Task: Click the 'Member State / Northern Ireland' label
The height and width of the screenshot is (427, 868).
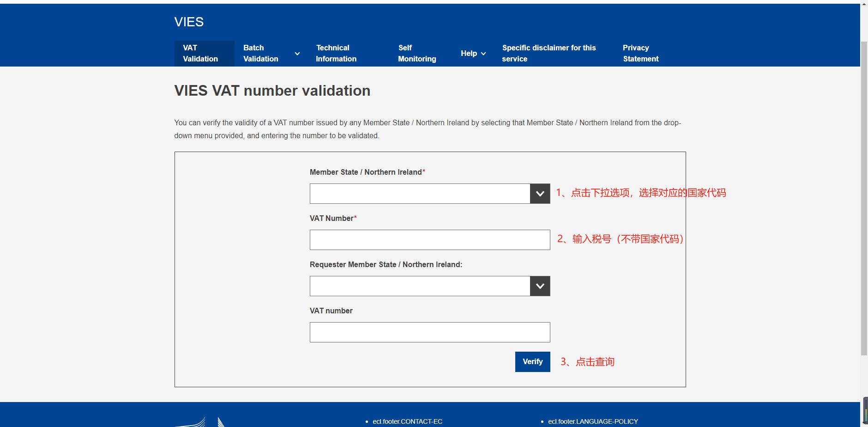Action: tap(367, 172)
